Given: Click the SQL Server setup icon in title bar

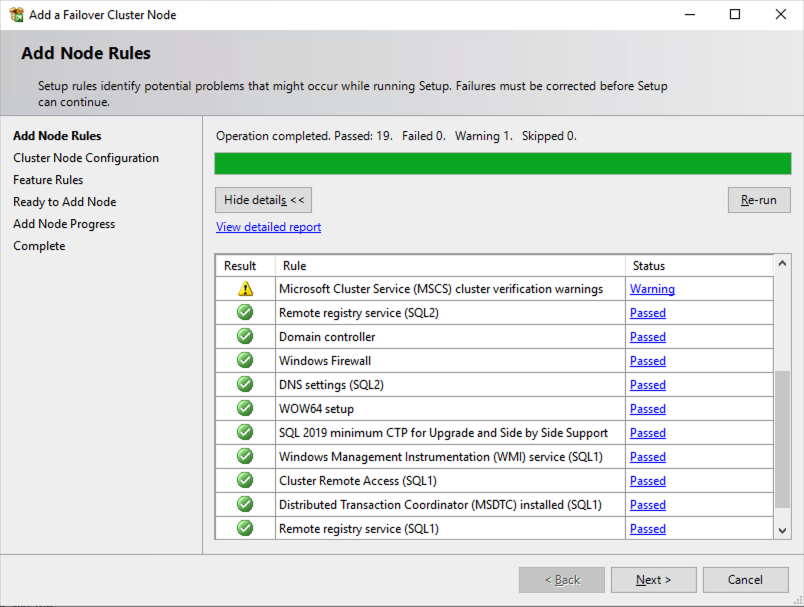Looking at the screenshot, I should coord(16,15).
